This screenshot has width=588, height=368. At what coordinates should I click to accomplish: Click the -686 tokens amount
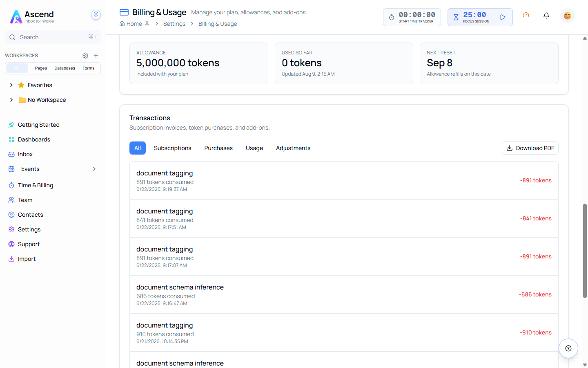535,294
